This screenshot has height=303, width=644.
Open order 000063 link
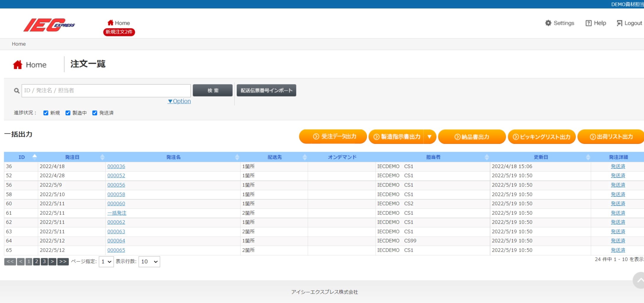116,232
